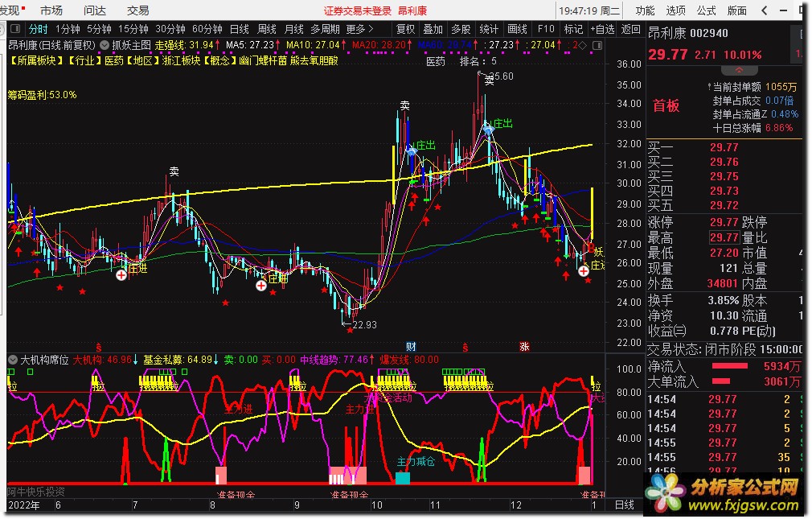Image resolution: width=812 pixels, height=519 pixels.
Task: Switch to the 5分钟 chart period
Action: 99,29
